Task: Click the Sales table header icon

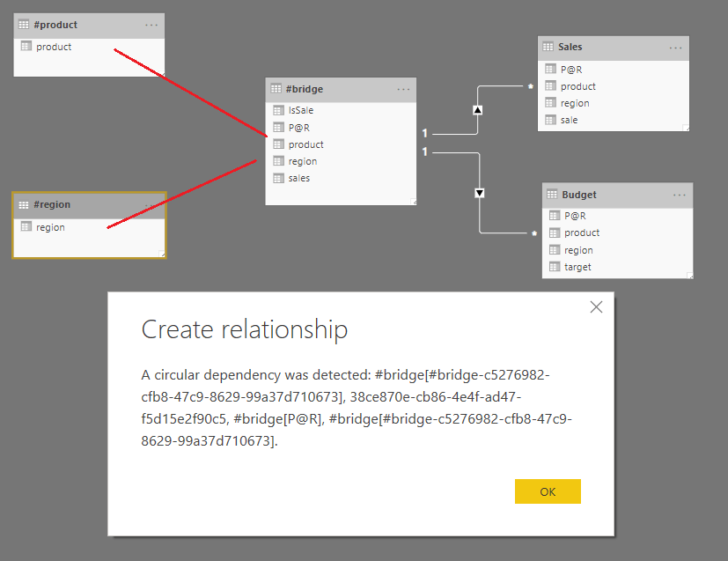Action: click(549, 48)
